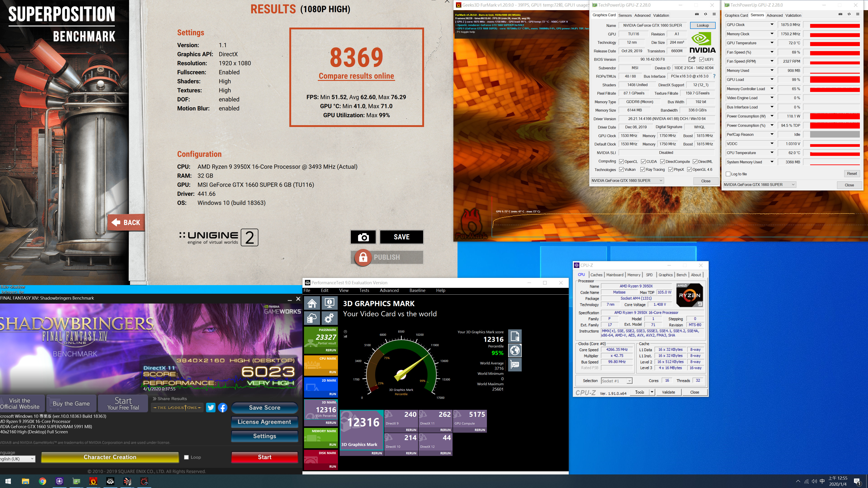The height and width of the screenshot is (488, 868).
Task: Click refresh icon in GPU-Z Sensors window
Action: (849, 14)
